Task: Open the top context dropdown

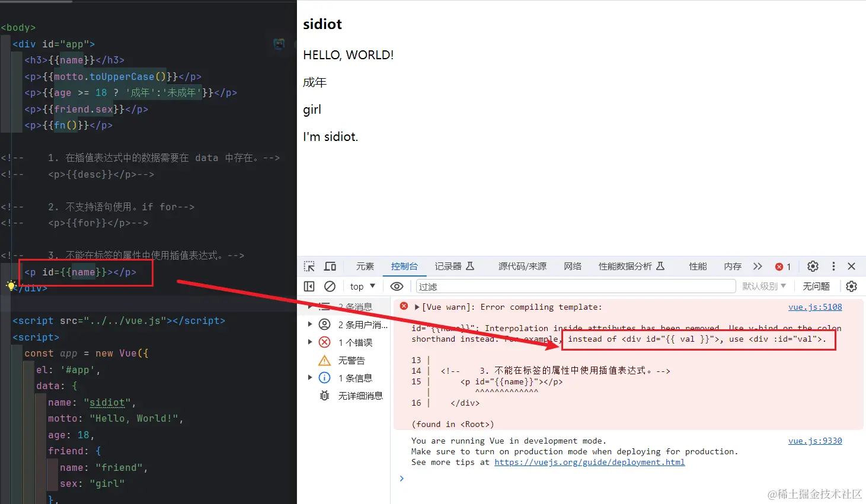Action: [363, 287]
